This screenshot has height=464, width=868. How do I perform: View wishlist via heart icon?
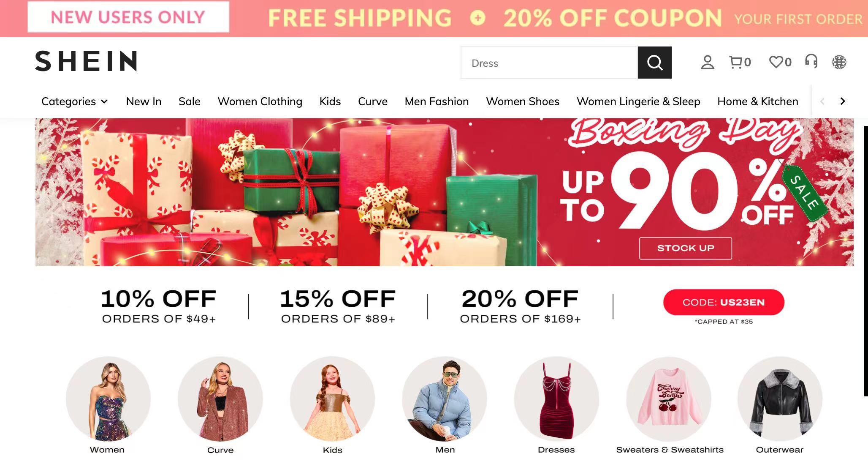(x=780, y=63)
